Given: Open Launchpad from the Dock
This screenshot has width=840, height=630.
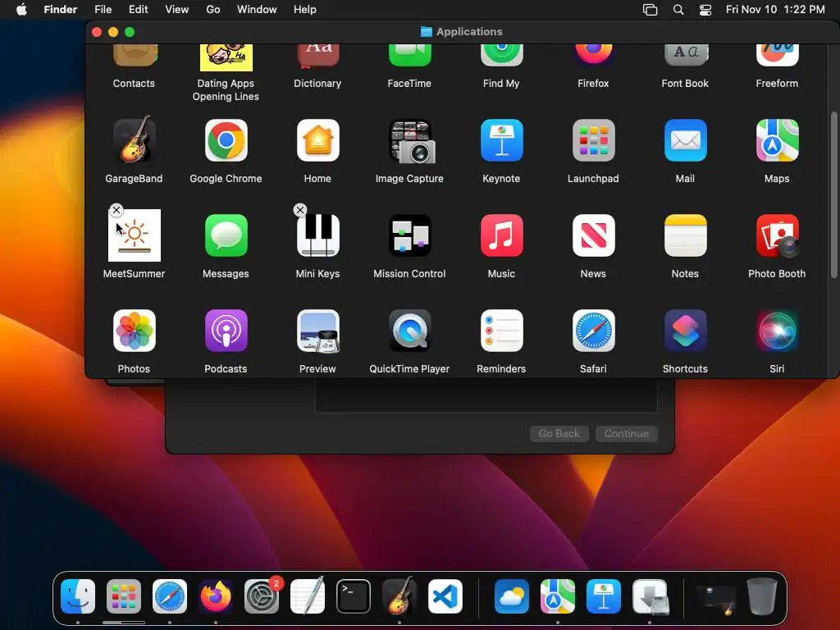Looking at the screenshot, I should 124,596.
